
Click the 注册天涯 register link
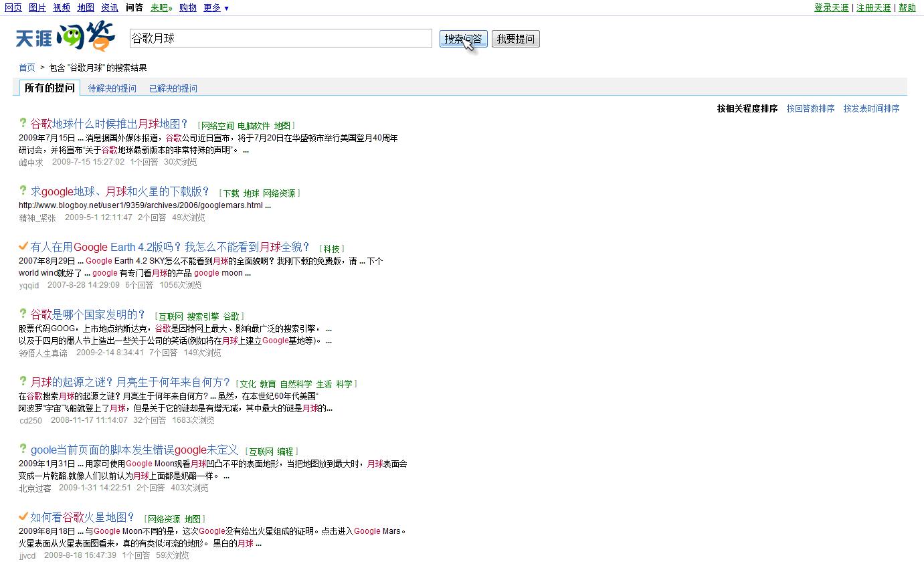[874, 8]
